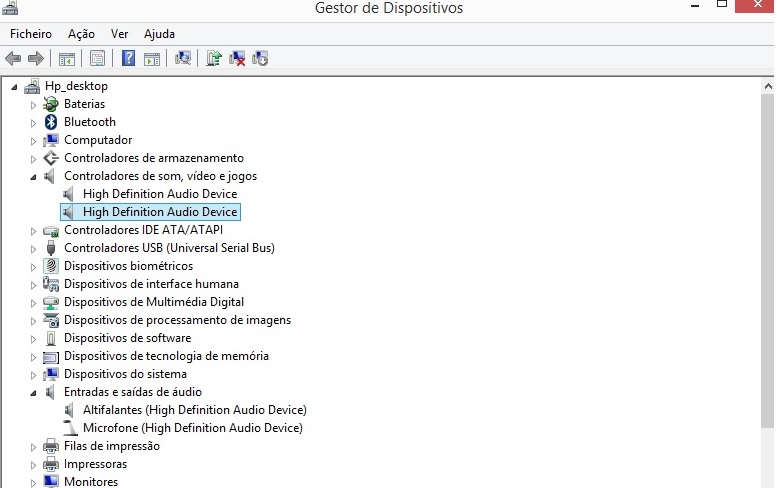Open the Ajuda menu
Viewport: 777px width, 488px height.
pyautogui.click(x=159, y=34)
